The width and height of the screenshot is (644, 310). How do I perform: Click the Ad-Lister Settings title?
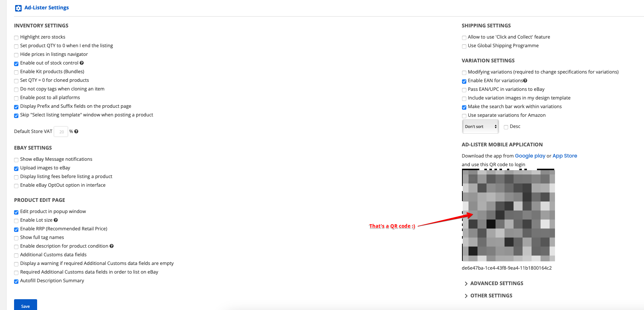(x=46, y=8)
